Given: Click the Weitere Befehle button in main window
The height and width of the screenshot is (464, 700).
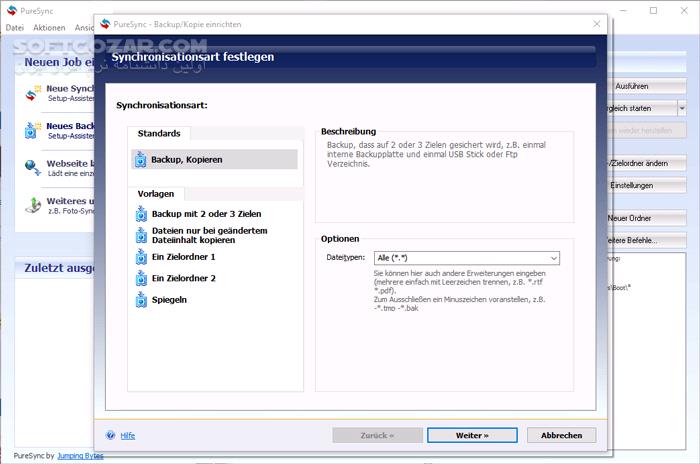Looking at the screenshot, I should pos(646,240).
